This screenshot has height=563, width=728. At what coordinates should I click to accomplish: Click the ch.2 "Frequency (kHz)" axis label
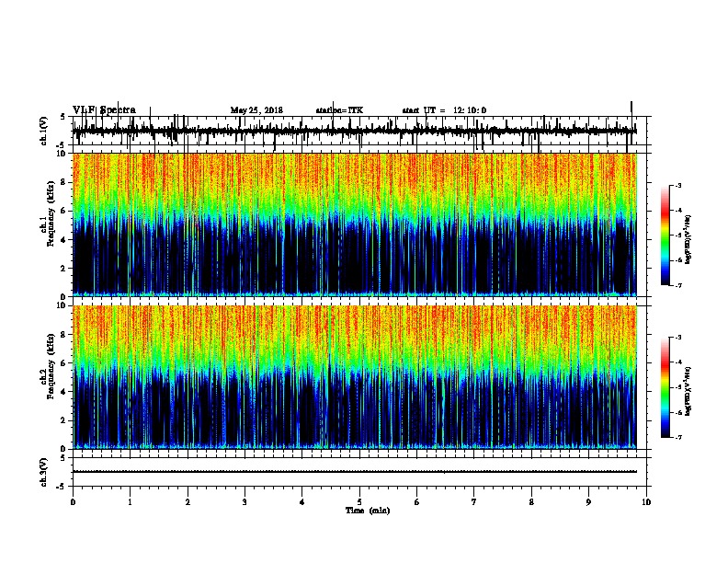coord(51,366)
